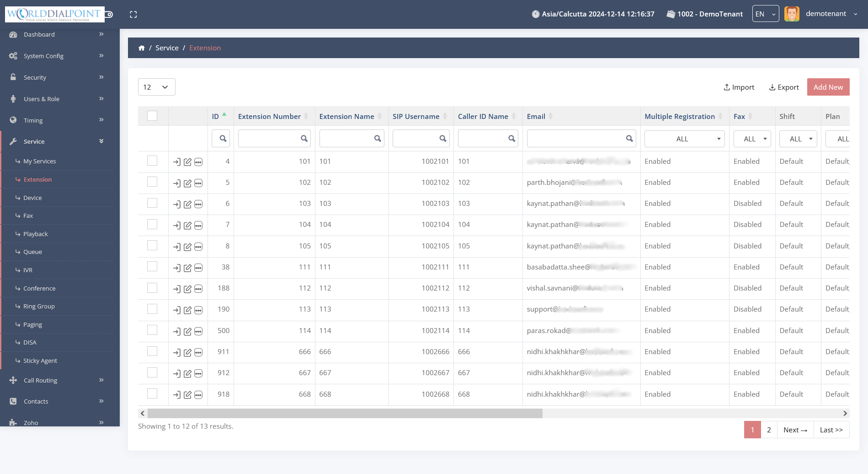The image size is (868, 474).
Task: Open the page size dropdown showing 12
Action: [x=156, y=87]
